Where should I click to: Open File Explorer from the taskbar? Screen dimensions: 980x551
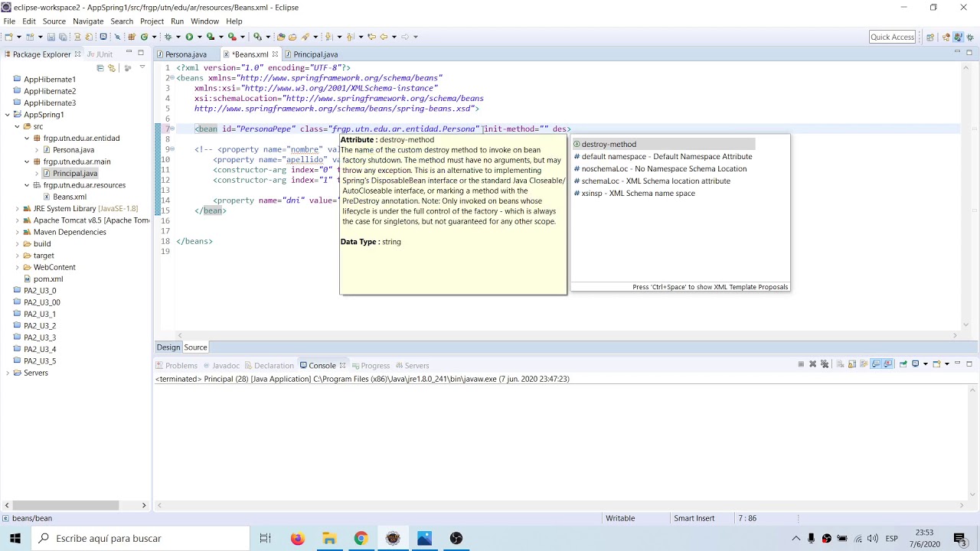coord(329,538)
